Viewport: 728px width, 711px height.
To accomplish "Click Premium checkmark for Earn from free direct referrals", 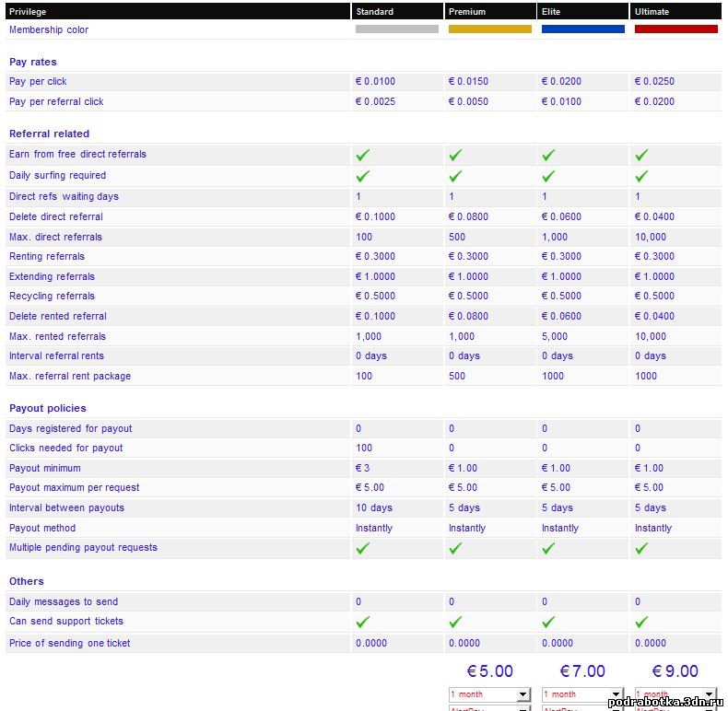I will (455, 155).
